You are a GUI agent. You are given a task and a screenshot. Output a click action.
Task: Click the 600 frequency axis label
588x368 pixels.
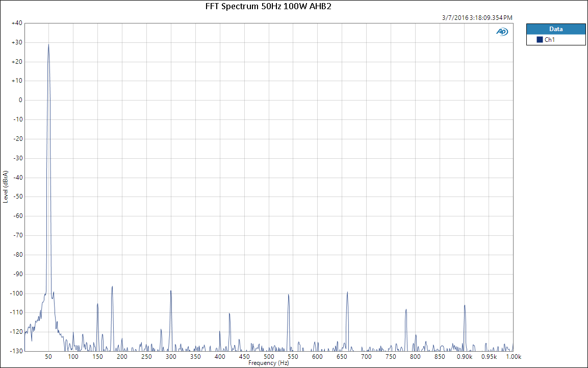[317, 357]
